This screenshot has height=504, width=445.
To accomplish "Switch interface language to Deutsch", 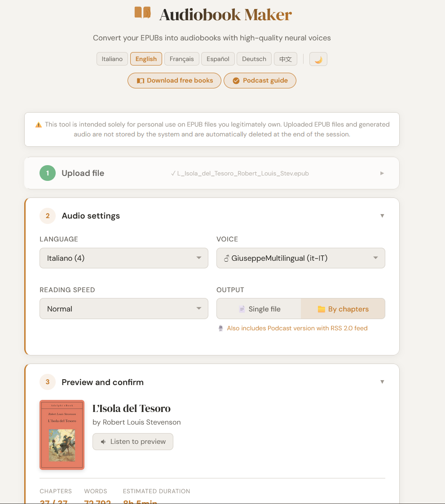I will click(254, 59).
